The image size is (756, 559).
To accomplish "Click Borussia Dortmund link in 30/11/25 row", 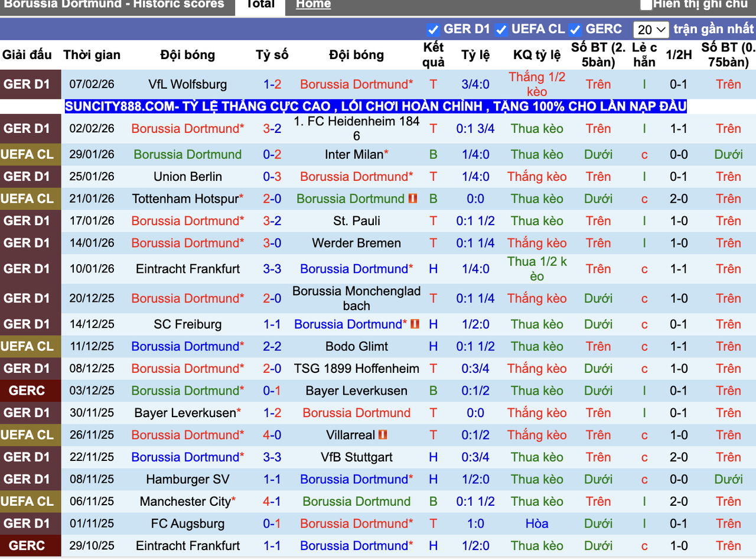I will [x=357, y=413].
